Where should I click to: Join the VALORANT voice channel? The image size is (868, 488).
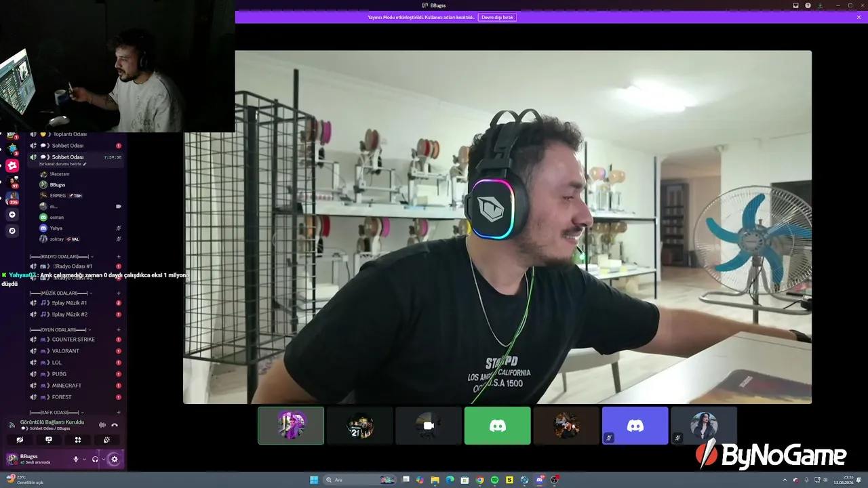[x=76, y=351]
